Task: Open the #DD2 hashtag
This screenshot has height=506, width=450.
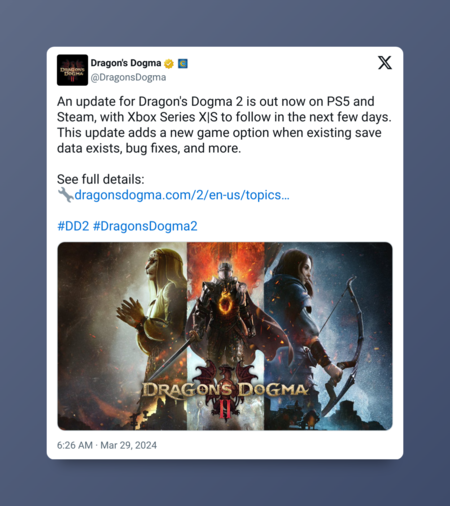Action: pyautogui.click(x=73, y=226)
